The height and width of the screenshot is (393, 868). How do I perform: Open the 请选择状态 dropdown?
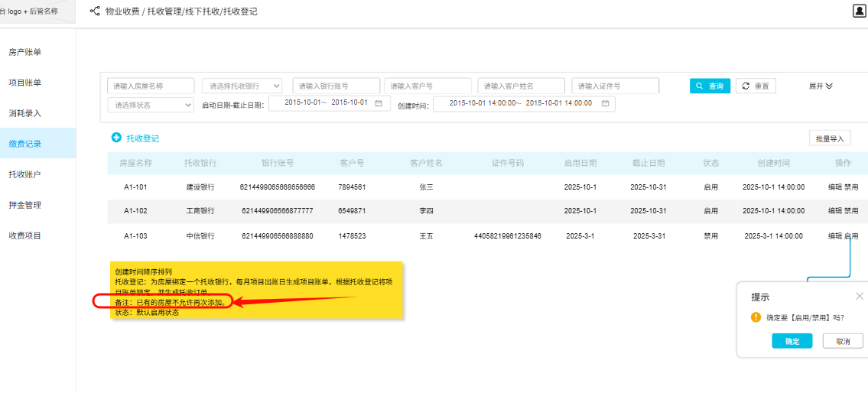click(151, 104)
